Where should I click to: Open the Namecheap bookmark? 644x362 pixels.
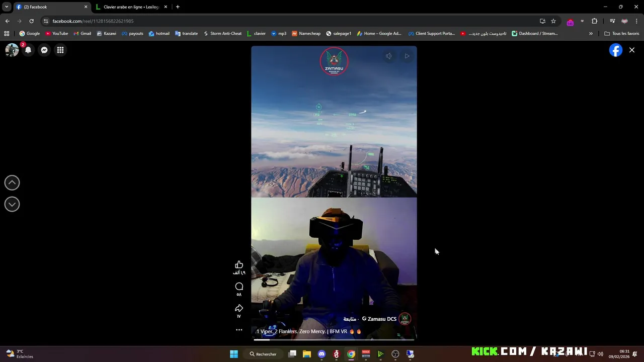click(x=306, y=34)
